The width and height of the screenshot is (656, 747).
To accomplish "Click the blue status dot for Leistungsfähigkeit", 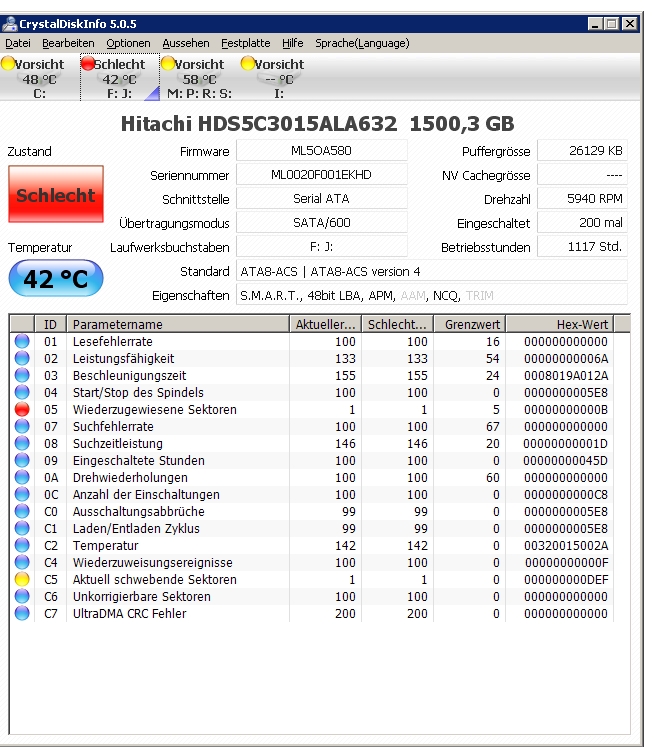I will pos(22,358).
